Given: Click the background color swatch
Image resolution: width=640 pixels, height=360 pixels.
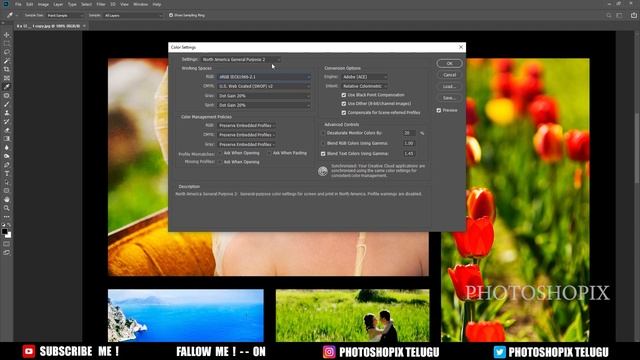Looking at the screenshot, I should point(9,235).
